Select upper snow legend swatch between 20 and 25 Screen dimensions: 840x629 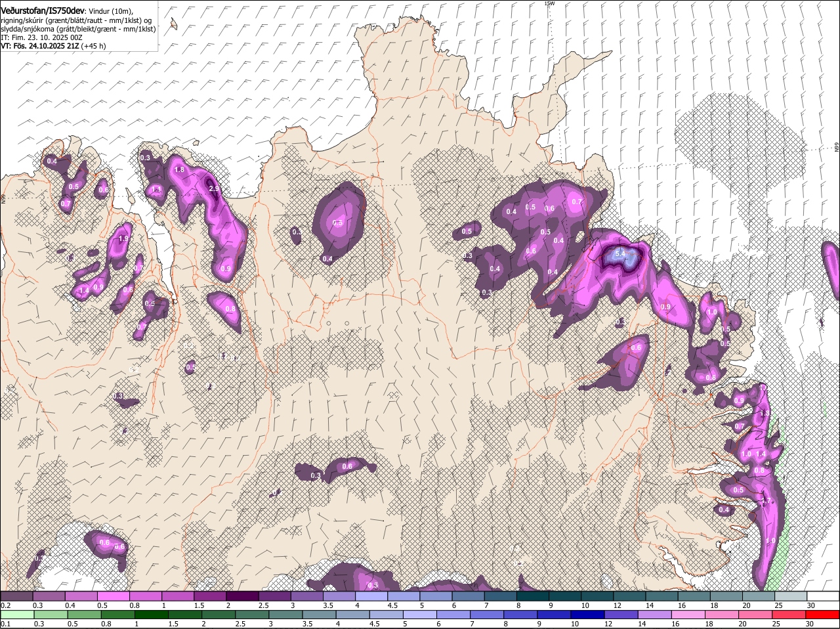758,596
